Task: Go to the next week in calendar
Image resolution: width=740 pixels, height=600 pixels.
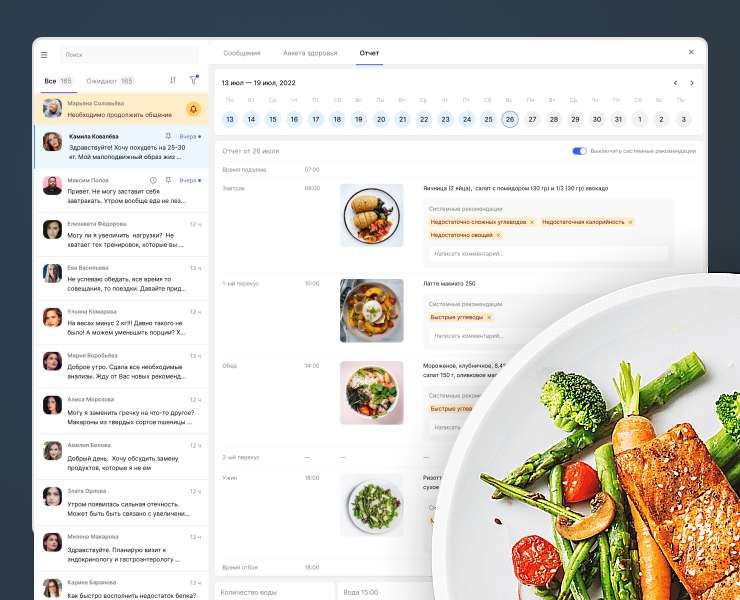Action: pos(692,83)
